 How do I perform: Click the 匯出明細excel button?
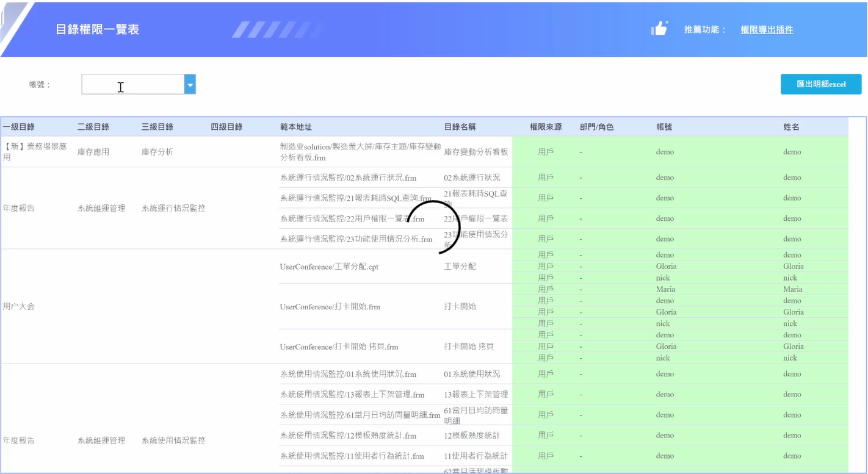821,84
